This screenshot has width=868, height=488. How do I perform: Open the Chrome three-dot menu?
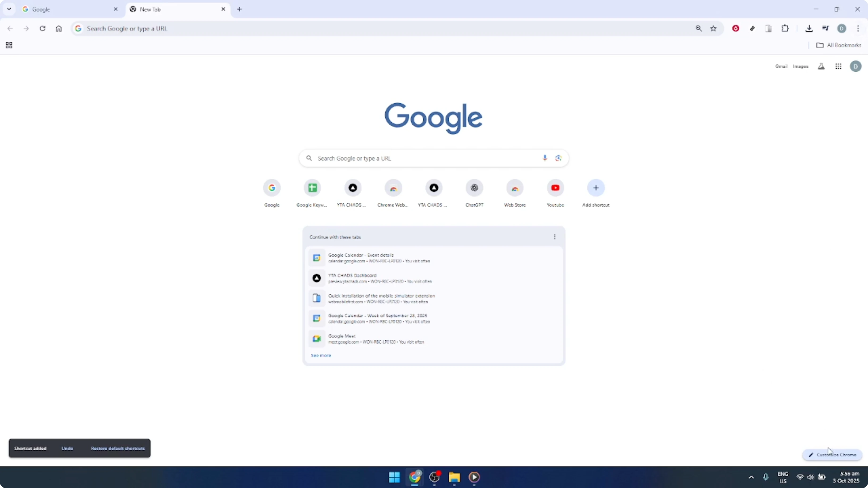859,28
